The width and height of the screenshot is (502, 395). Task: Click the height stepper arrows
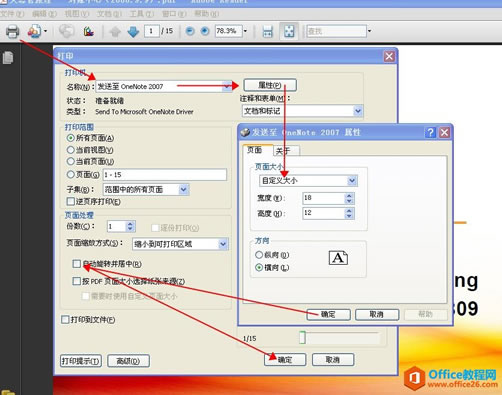point(349,213)
